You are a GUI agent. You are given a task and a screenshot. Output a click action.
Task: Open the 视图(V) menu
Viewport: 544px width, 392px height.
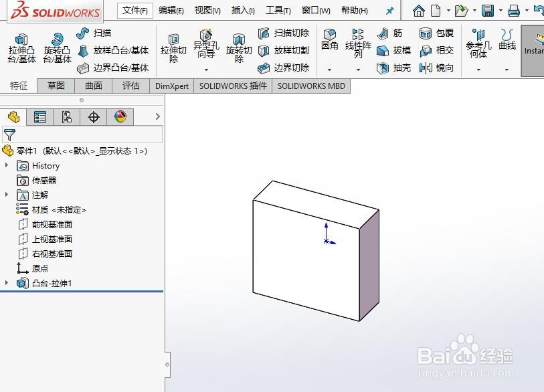(207, 11)
